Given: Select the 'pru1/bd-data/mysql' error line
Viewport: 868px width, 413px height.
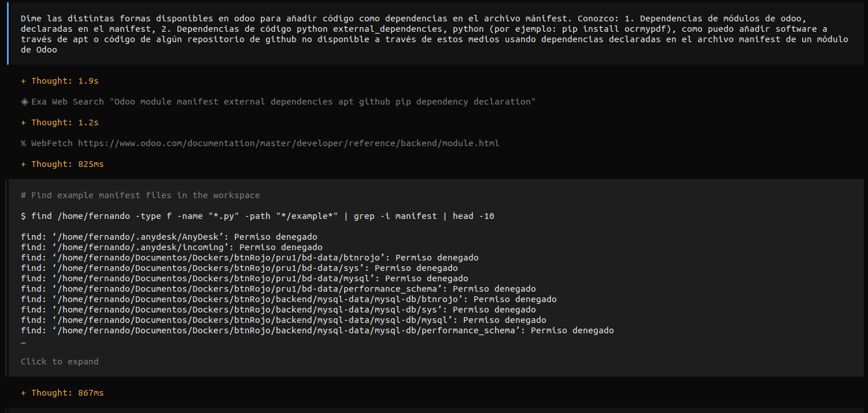Looking at the screenshot, I should 245,278.
